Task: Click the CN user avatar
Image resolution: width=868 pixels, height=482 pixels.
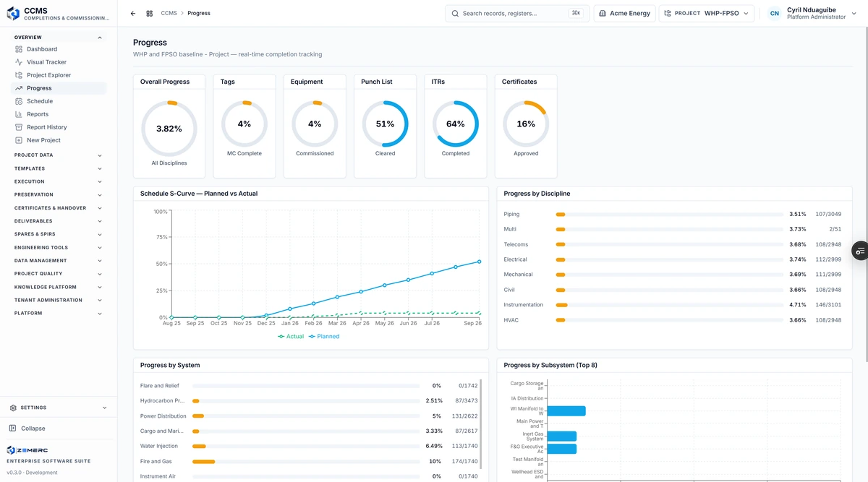Action: [x=775, y=13]
